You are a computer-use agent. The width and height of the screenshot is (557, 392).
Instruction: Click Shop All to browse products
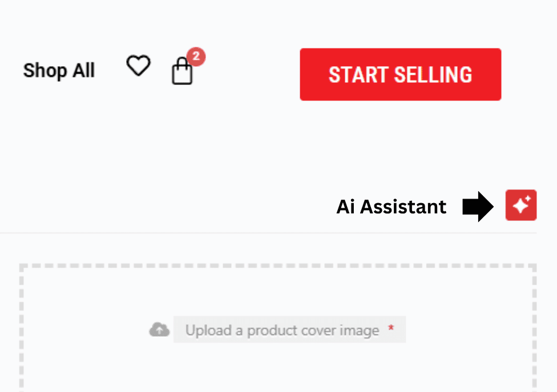pyautogui.click(x=59, y=70)
